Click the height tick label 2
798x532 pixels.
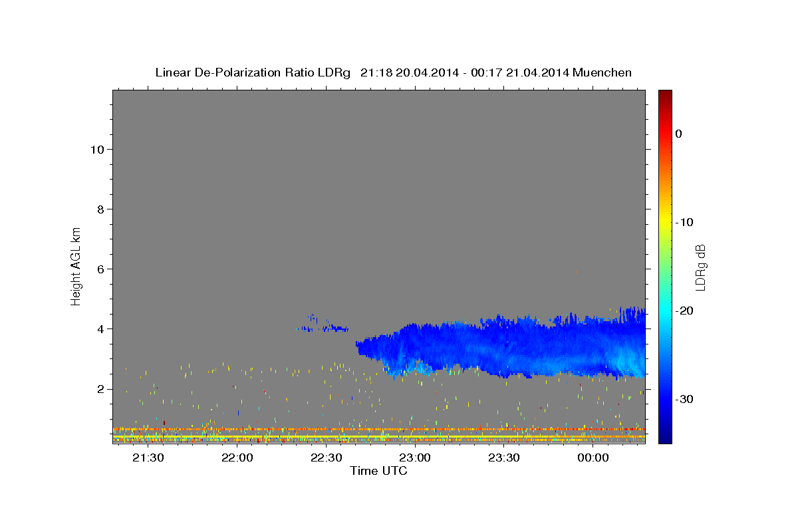(x=99, y=389)
